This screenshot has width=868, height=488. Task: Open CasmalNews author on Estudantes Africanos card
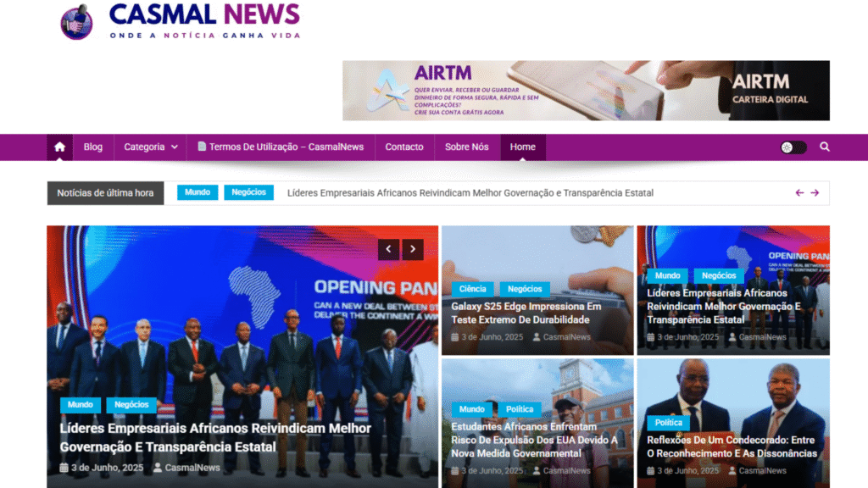[x=562, y=471]
